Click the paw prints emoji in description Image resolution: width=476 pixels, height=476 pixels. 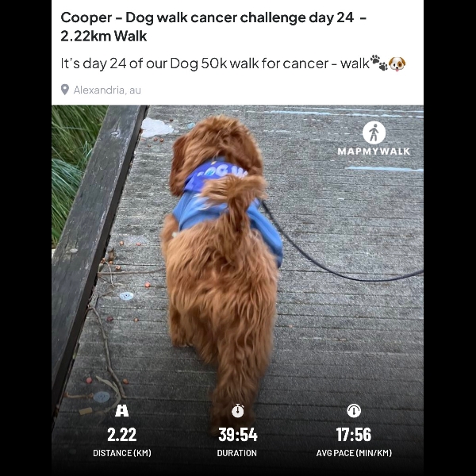coord(379,63)
